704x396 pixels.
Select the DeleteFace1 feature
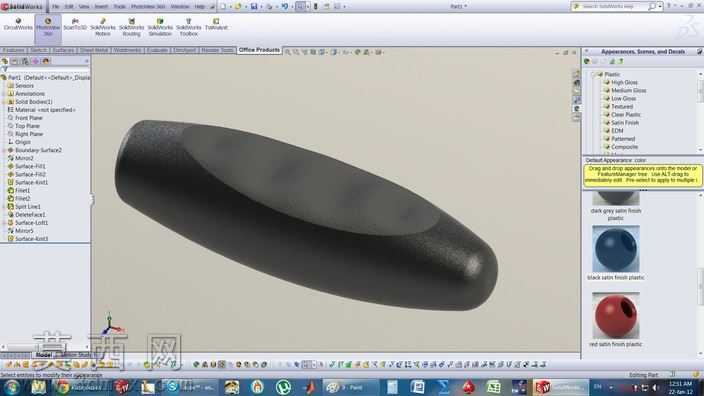click(26, 215)
